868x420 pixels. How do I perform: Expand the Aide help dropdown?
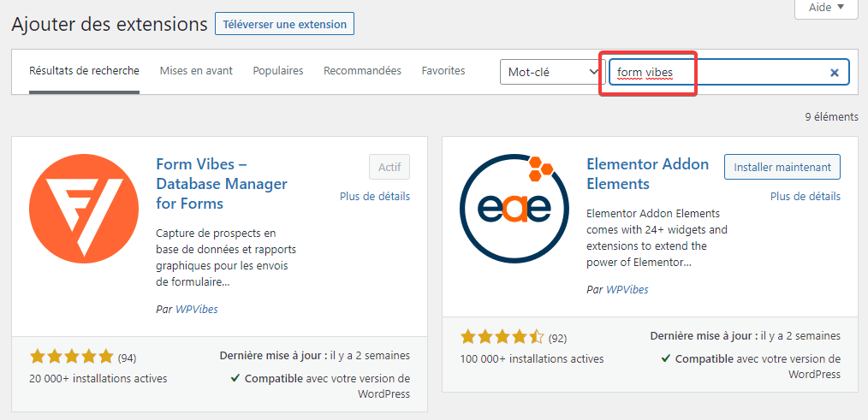click(826, 8)
